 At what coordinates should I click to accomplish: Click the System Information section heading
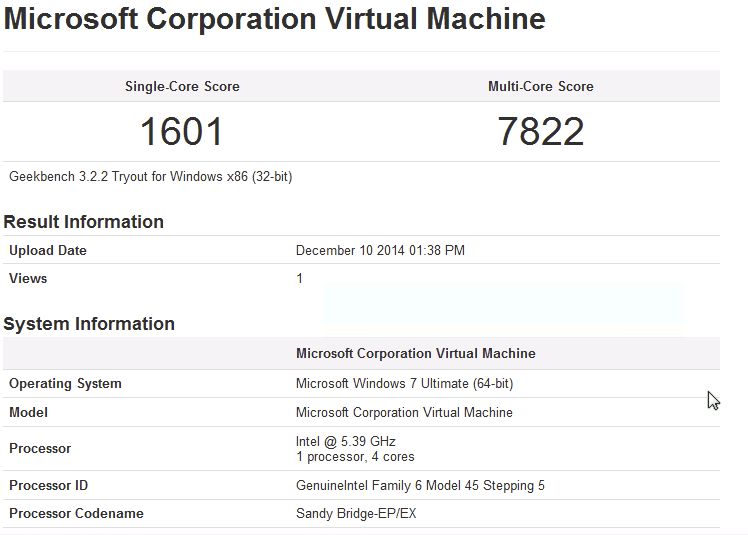point(89,324)
